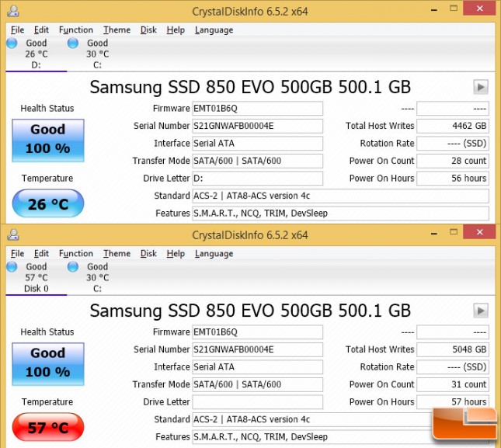
Task: Click Standard field in lower window
Action: point(340,419)
